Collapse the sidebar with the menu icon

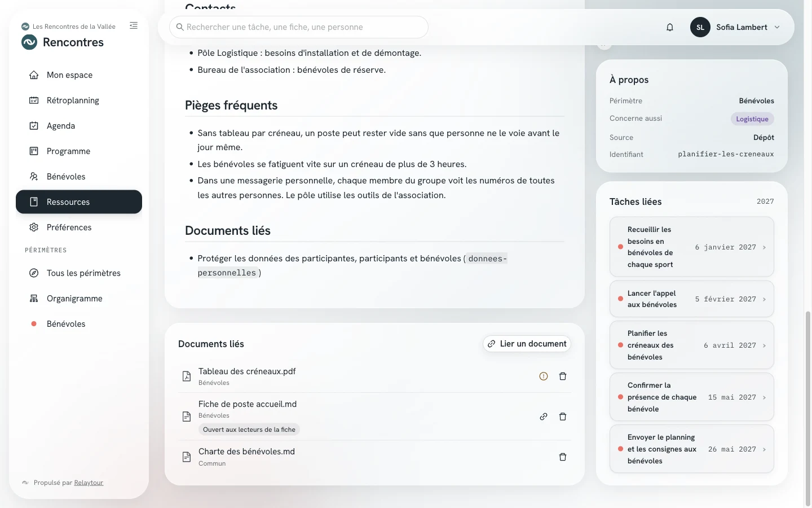pos(134,25)
